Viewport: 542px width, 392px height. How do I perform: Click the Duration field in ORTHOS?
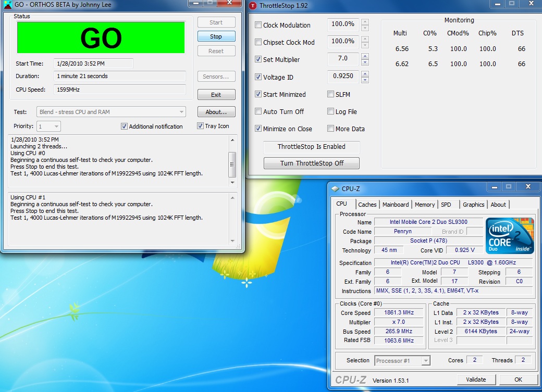(119, 76)
